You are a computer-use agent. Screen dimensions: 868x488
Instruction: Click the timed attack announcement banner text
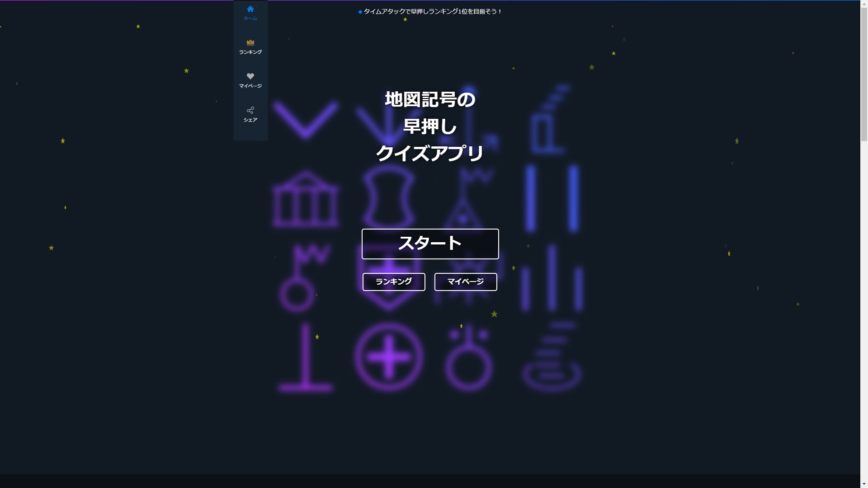tap(433, 12)
